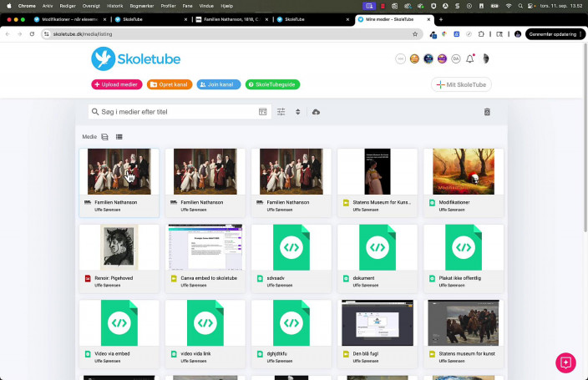Open the filter sliders icon
Screen dimensions: 588x380
point(281,112)
